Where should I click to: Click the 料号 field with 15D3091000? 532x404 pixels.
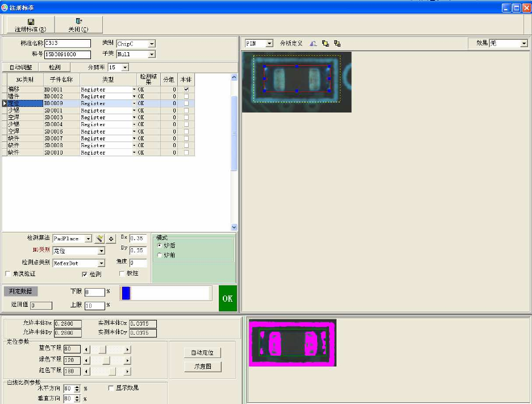[x=68, y=55]
